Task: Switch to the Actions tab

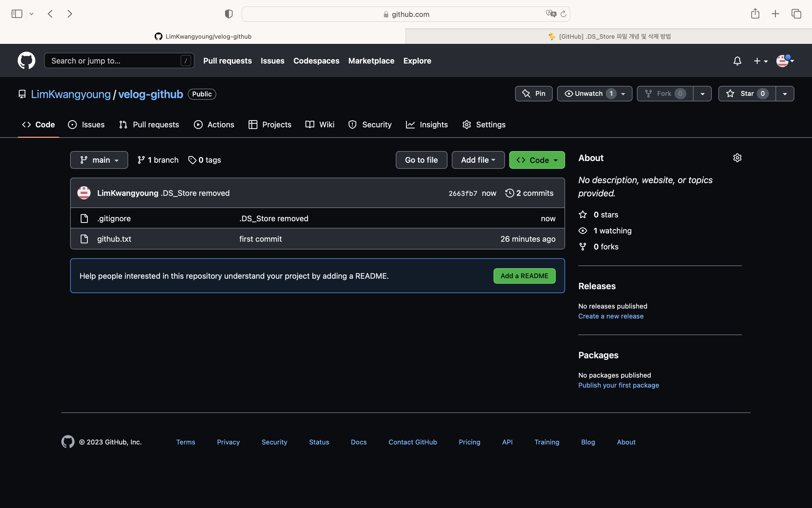Action: (x=214, y=125)
